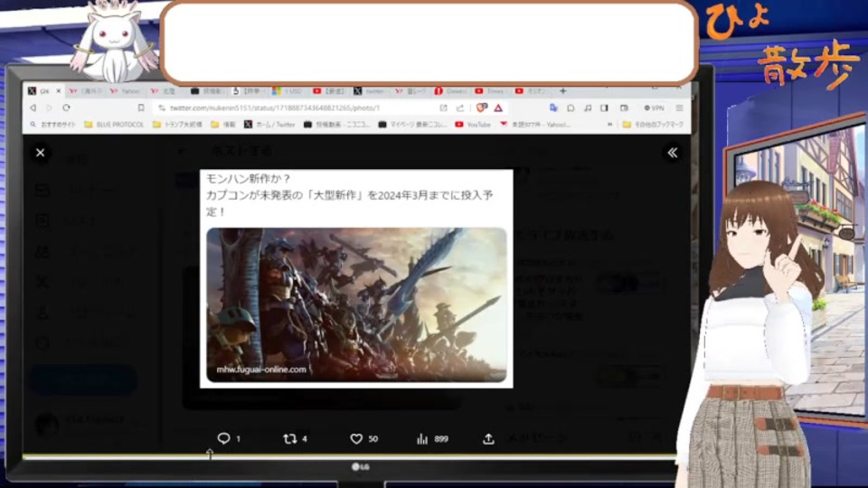Click the Monster Hunter artwork image
The height and width of the screenshot is (488, 868).
[356, 305]
